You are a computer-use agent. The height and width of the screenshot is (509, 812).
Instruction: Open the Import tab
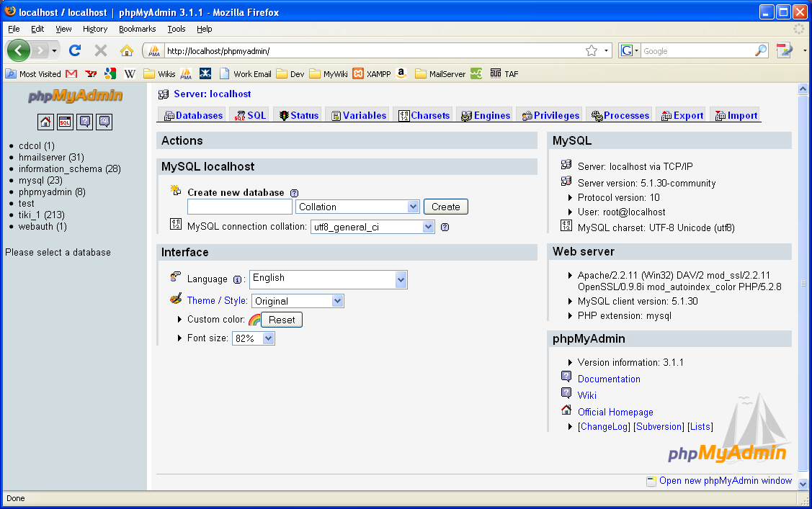coord(736,115)
